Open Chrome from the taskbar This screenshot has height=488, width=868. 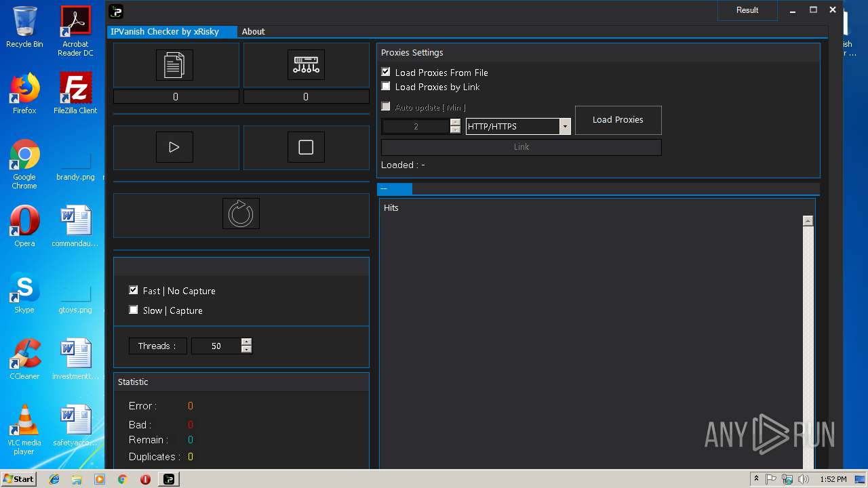[x=122, y=479]
